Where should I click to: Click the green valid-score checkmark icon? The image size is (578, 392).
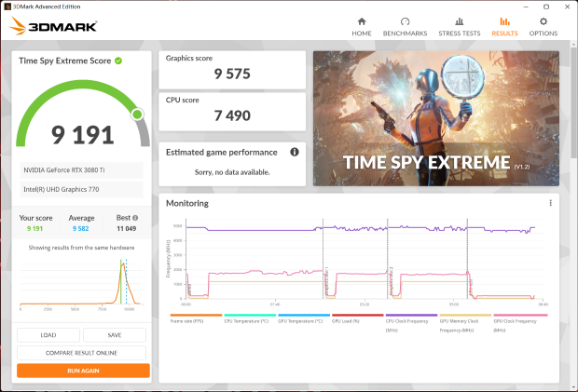coord(118,61)
